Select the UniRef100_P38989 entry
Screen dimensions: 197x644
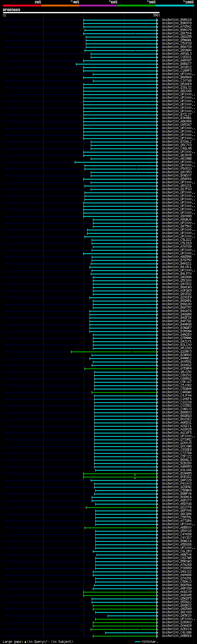[177, 568]
